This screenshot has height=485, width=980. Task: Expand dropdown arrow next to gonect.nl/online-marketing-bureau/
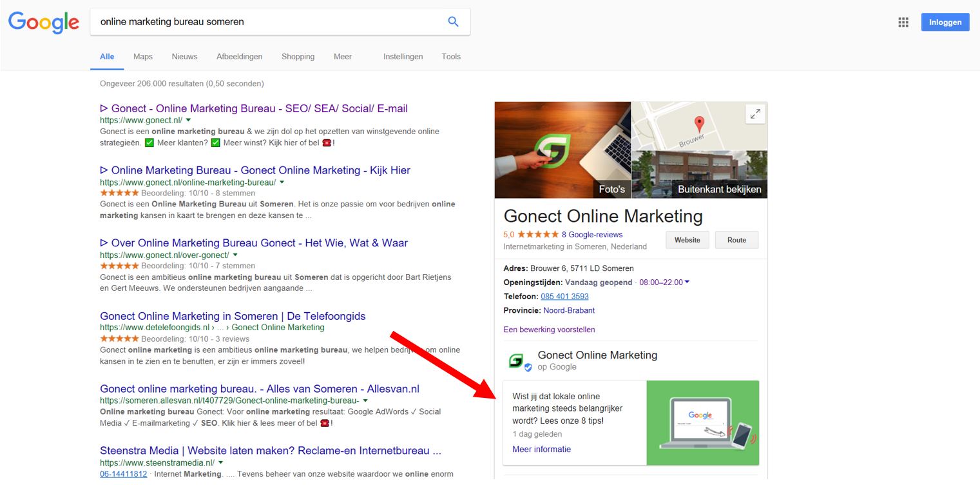tap(282, 183)
